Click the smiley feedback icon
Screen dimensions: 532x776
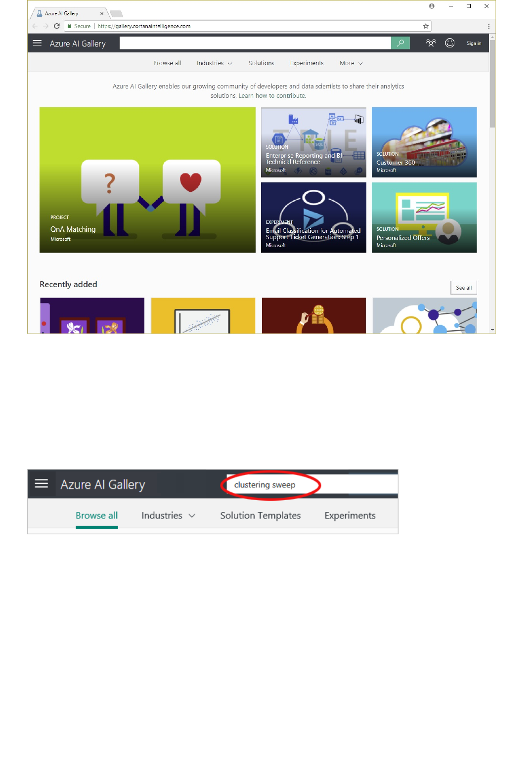point(449,43)
